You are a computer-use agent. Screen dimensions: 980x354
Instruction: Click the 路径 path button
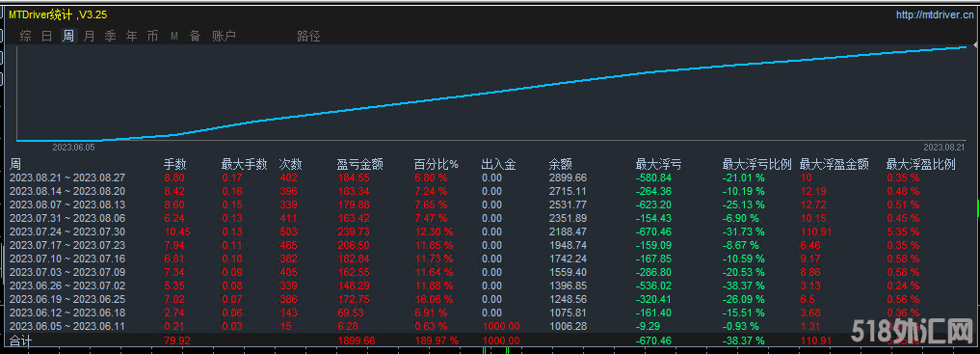click(x=308, y=37)
